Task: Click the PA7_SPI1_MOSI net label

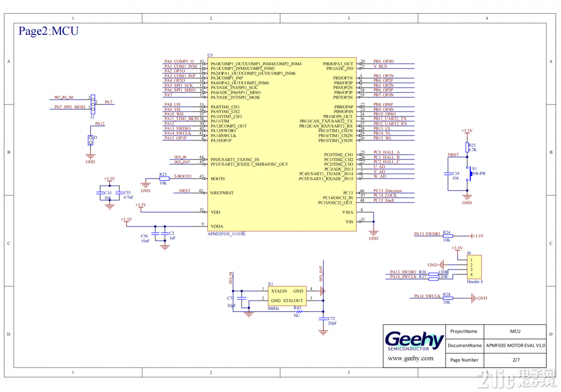Action: click(x=70, y=107)
